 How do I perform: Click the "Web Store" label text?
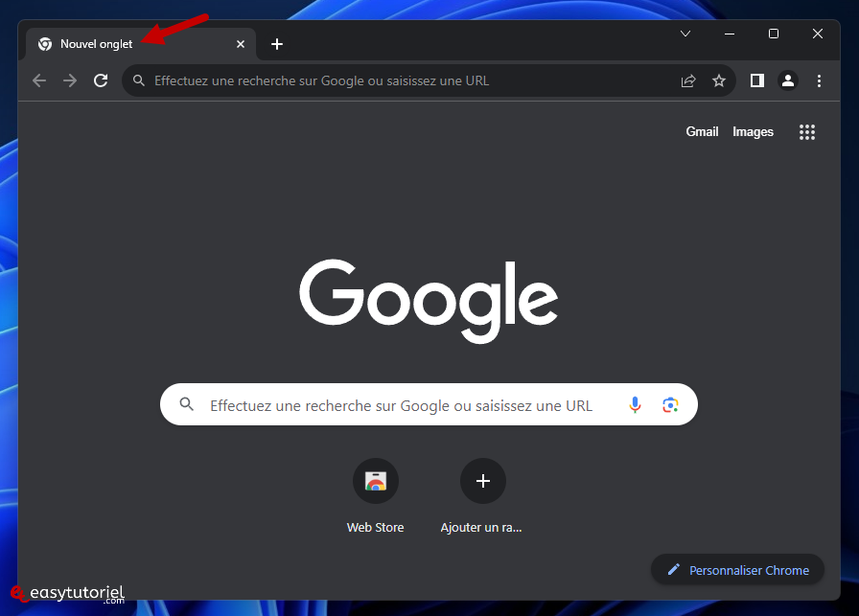[375, 527]
